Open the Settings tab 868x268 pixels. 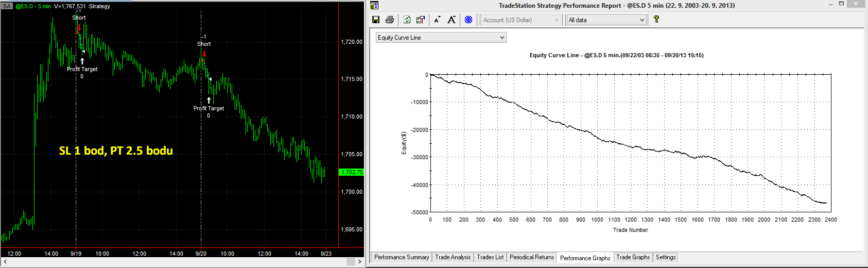[666, 257]
